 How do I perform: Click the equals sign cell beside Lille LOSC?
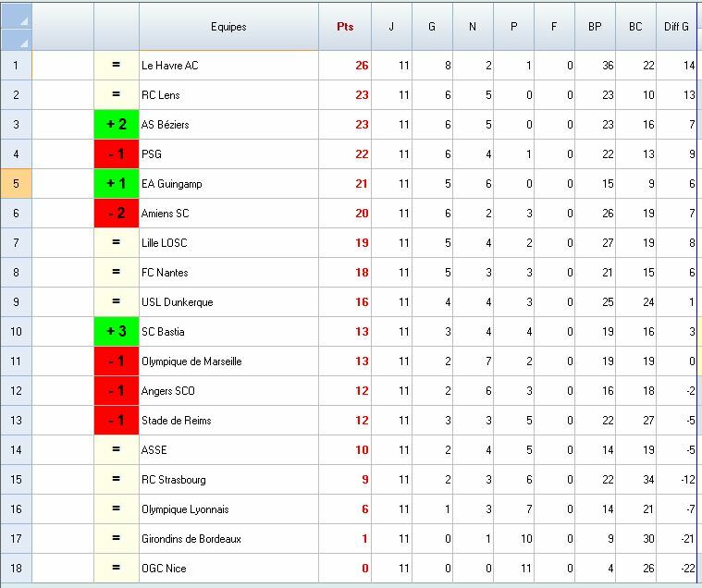[117, 243]
